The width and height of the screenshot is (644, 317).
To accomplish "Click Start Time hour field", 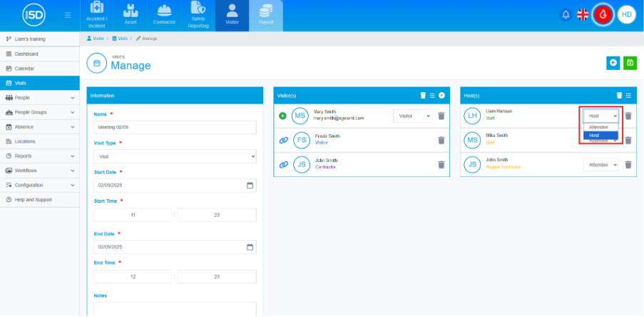I will click(x=133, y=215).
